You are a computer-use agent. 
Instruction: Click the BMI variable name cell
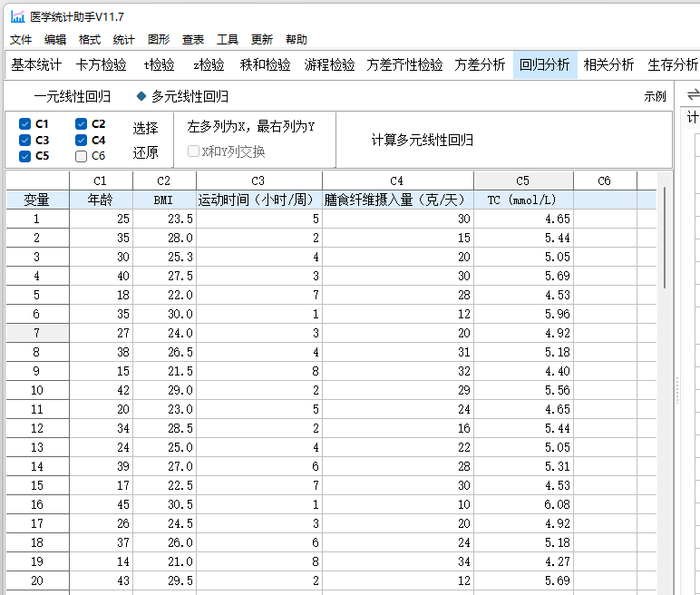point(164,200)
